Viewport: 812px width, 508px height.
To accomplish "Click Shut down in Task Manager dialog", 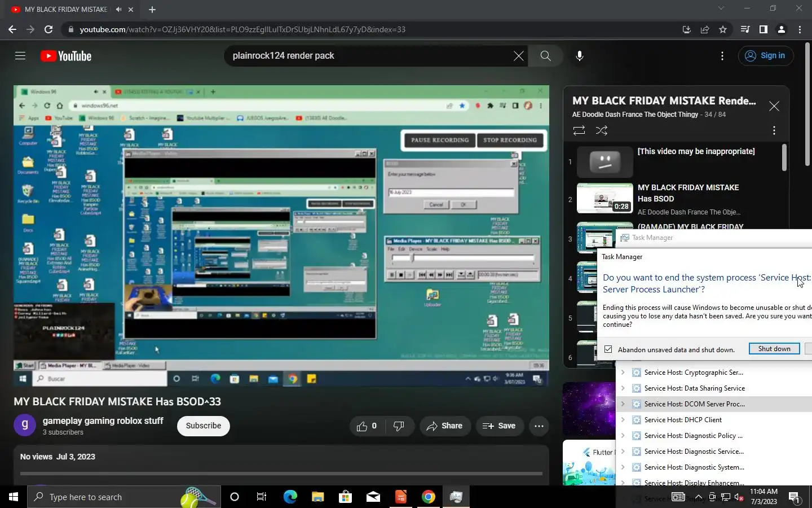I will [x=774, y=349].
